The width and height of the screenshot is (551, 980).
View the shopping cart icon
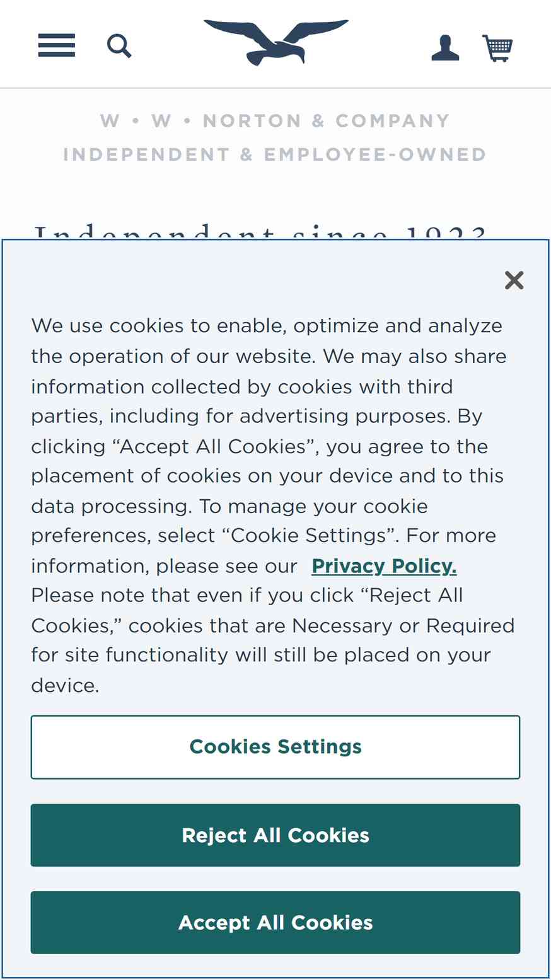[497, 48]
